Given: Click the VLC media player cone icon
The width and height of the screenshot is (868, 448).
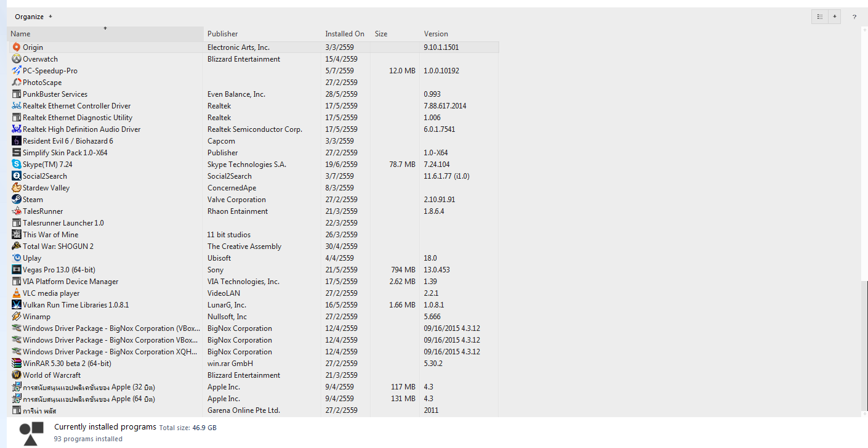Looking at the screenshot, I should click(x=17, y=293).
